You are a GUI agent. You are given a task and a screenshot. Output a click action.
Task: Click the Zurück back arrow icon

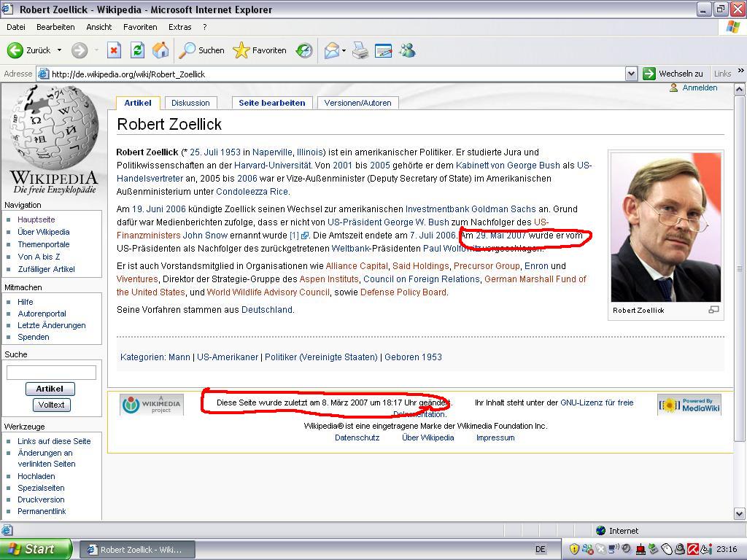point(15,50)
